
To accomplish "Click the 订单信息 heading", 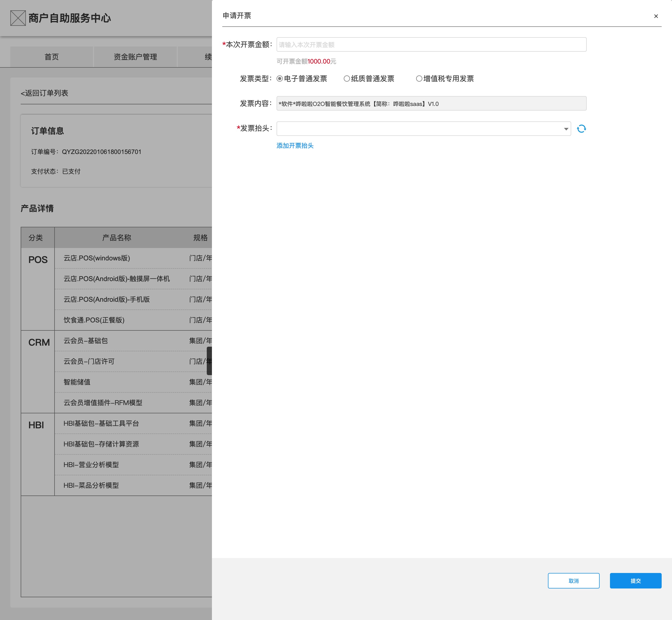I will click(47, 131).
